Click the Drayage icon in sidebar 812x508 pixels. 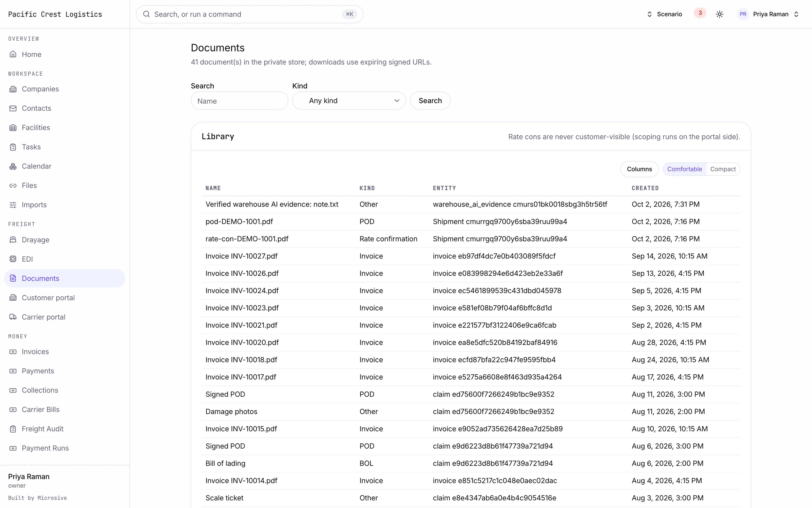(x=13, y=240)
